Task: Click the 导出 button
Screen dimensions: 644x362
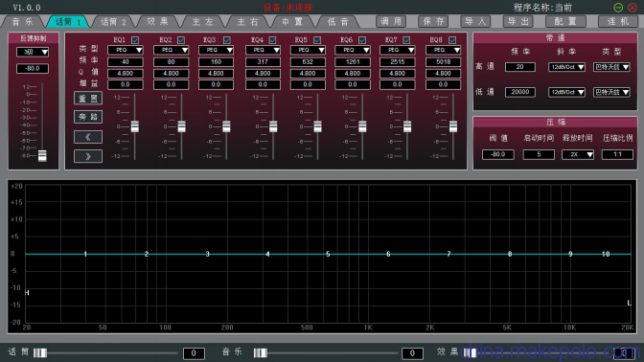Action: pyautogui.click(x=517, y=21)
